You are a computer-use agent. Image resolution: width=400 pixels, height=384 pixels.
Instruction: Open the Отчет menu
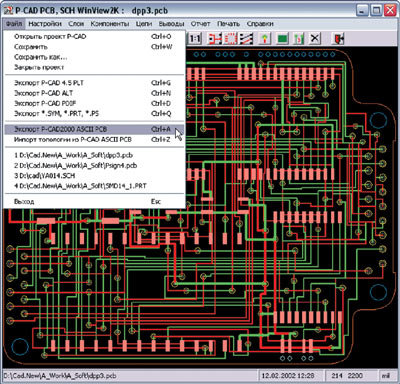(x=200, y=24)
